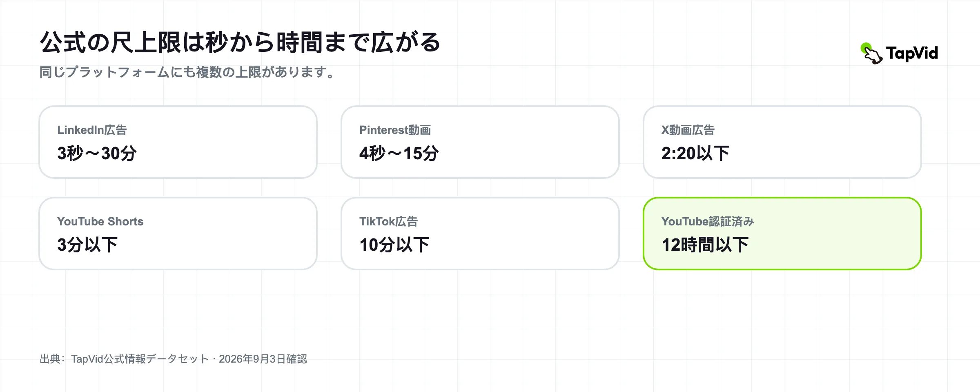The height and width of the screenshot is (392, 980).
Task: Click the TapVid hand cursor logo icon
Action: point(871,54)
